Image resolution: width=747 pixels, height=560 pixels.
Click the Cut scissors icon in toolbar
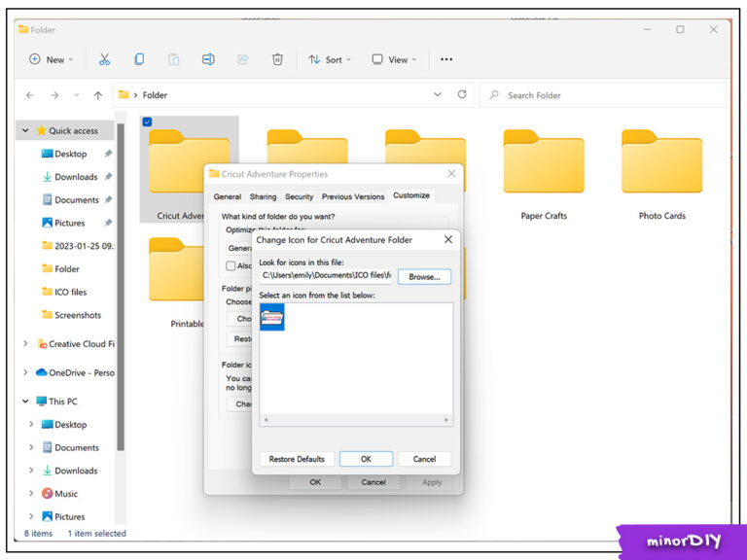click(104, 59)
